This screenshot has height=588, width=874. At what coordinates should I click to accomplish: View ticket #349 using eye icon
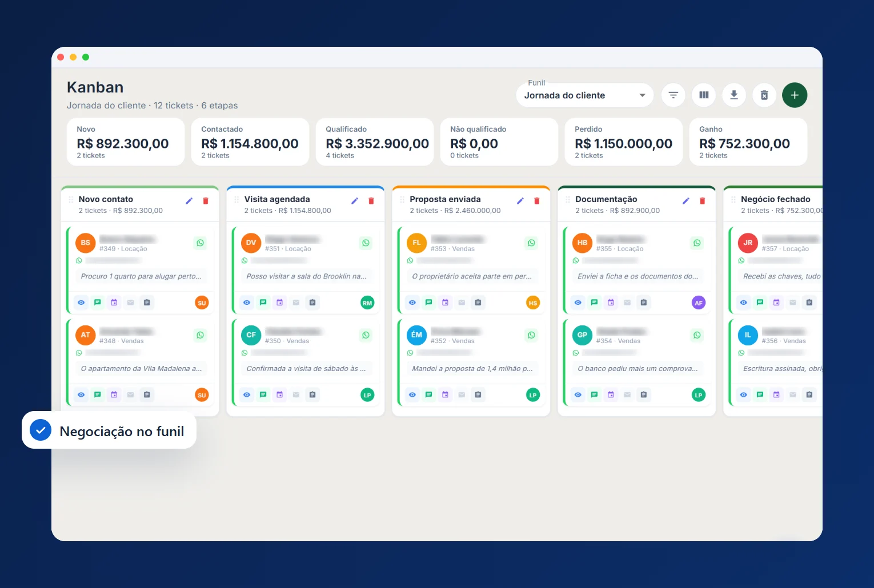(x=81, y=303)
